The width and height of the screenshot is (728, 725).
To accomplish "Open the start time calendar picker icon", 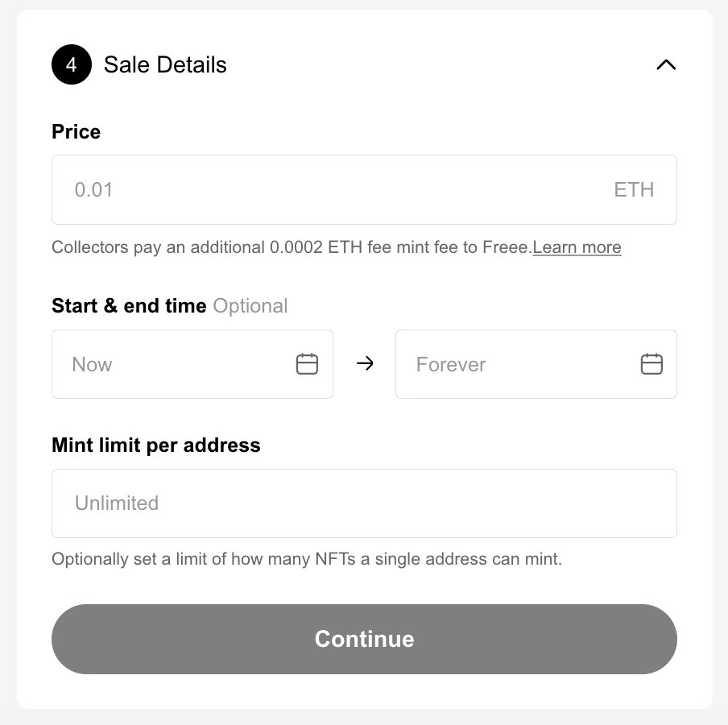I will pos(307,364).
